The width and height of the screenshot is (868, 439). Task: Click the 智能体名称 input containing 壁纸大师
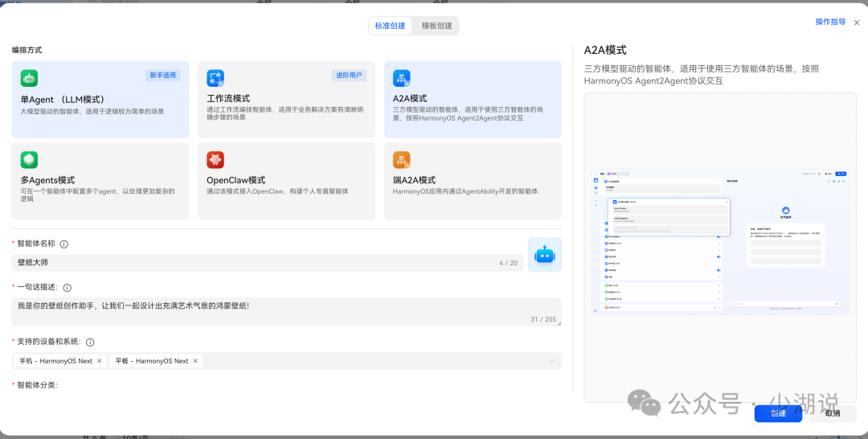(x=268, y=263)
